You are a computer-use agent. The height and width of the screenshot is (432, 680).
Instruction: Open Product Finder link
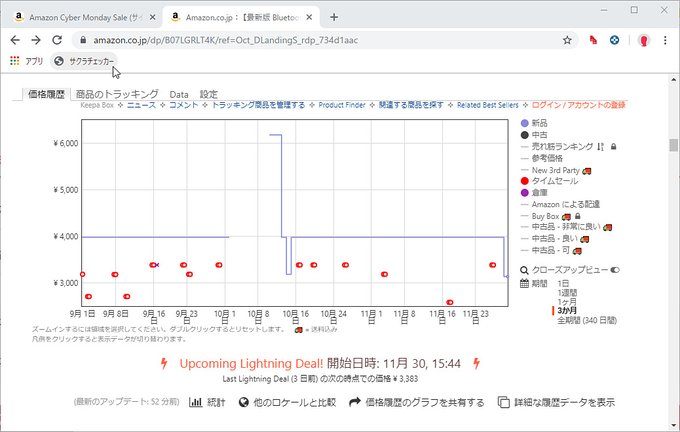[342, 105]
